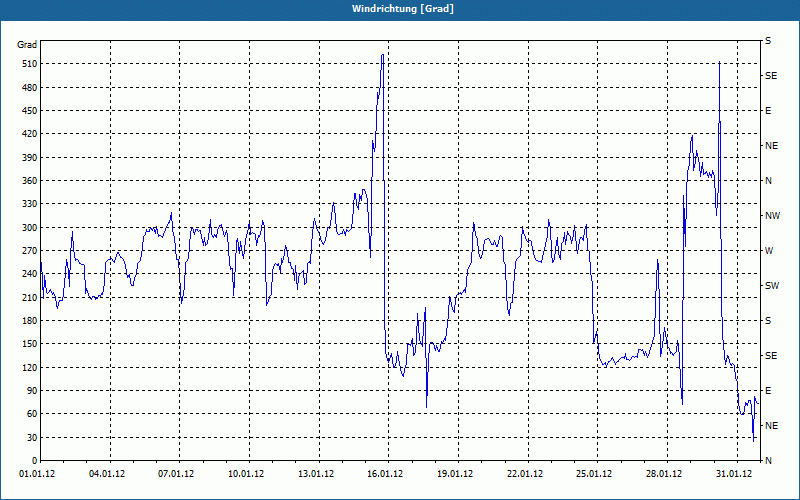Click date label 19.01.12 on time axis
The width and height of the screenshot is (800, 500).
click(455, 474)
